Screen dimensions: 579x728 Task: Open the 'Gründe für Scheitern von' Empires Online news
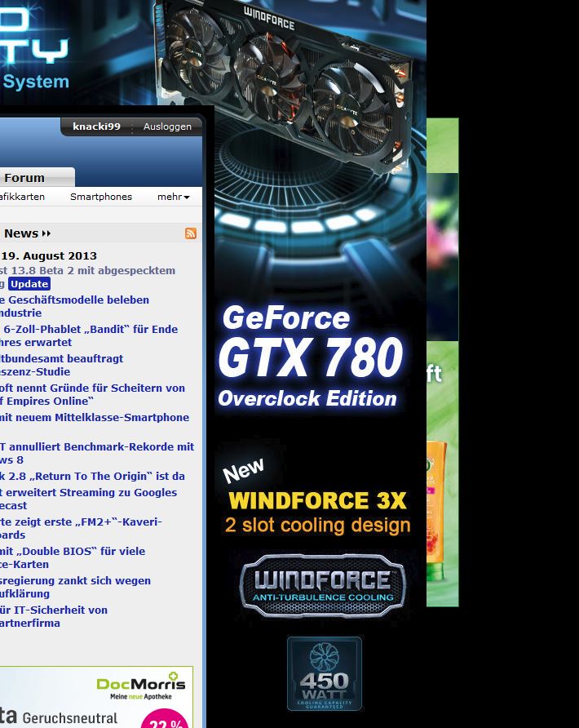click(92, 394)
